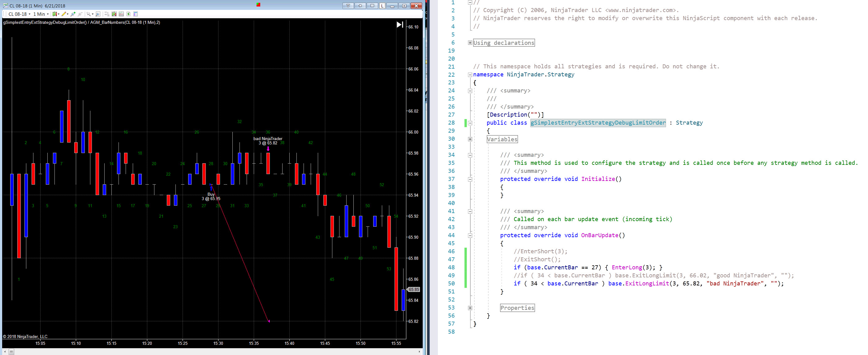Select the pencil drawing tools icon
The image size is (868, 355).
[64, 14]
